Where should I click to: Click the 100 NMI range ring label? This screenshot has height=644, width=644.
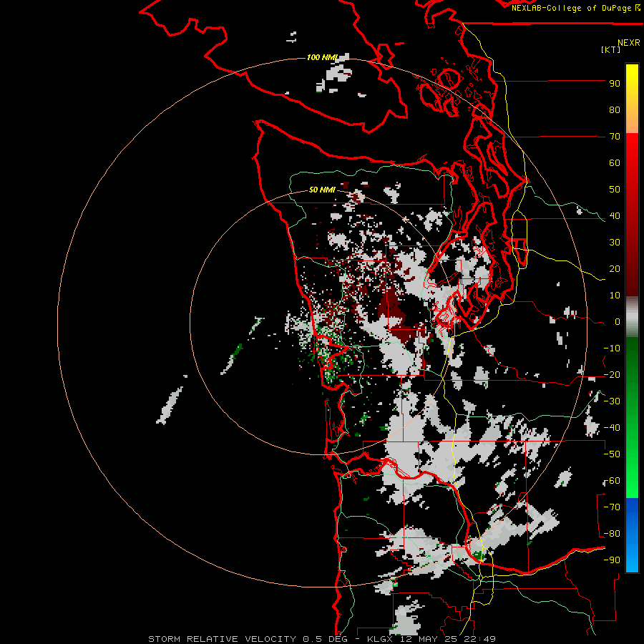322,57
